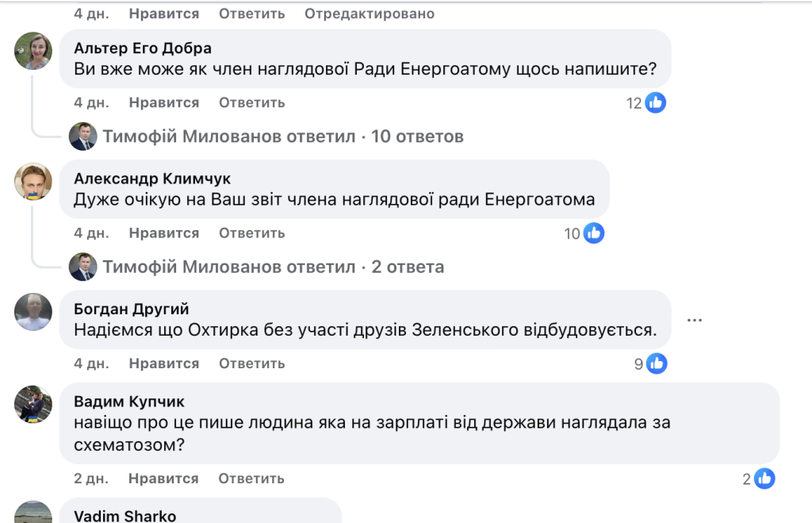Open Альтер Его Добра profile picture
Screen dimensions: 812x523
33,50
